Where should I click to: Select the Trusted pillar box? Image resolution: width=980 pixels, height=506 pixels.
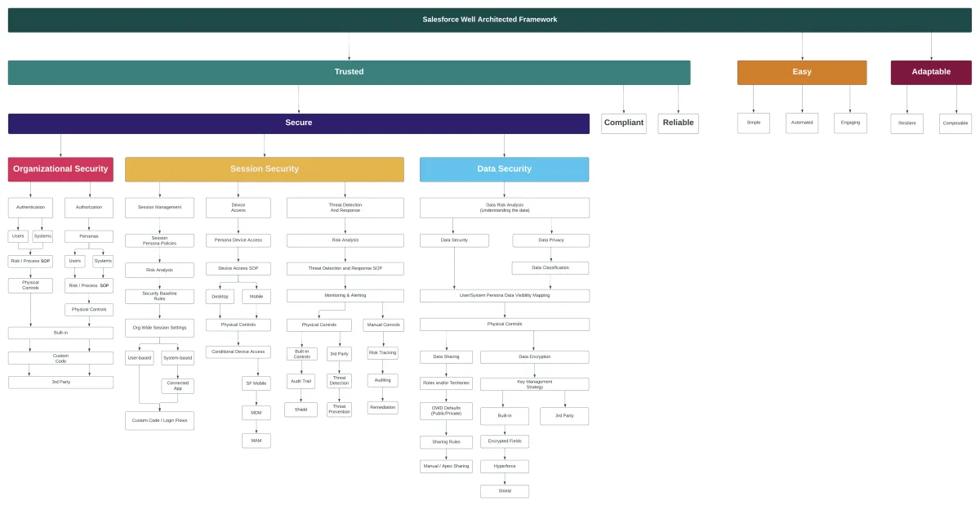[349, 72]
